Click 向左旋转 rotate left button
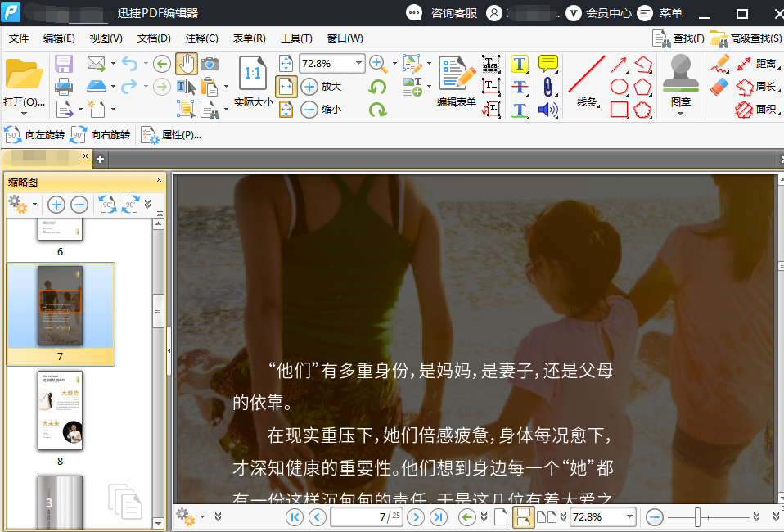The image size is (784, 532). [34, 135]
